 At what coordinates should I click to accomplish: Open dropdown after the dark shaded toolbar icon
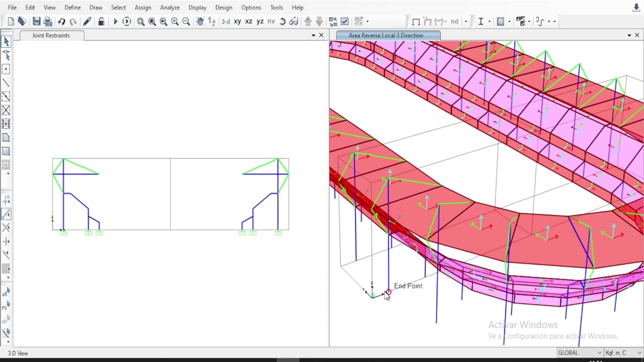point(529,21)
